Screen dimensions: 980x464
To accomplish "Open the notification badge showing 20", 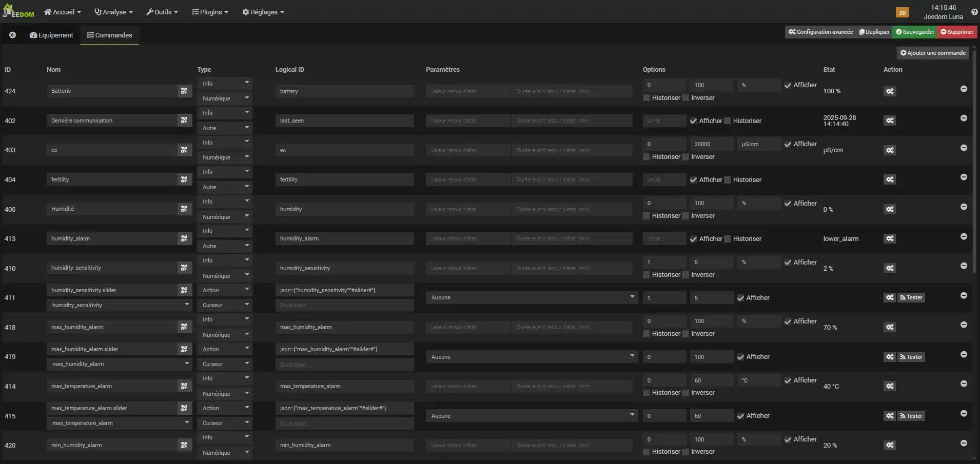I will click(x=902, y=13).
